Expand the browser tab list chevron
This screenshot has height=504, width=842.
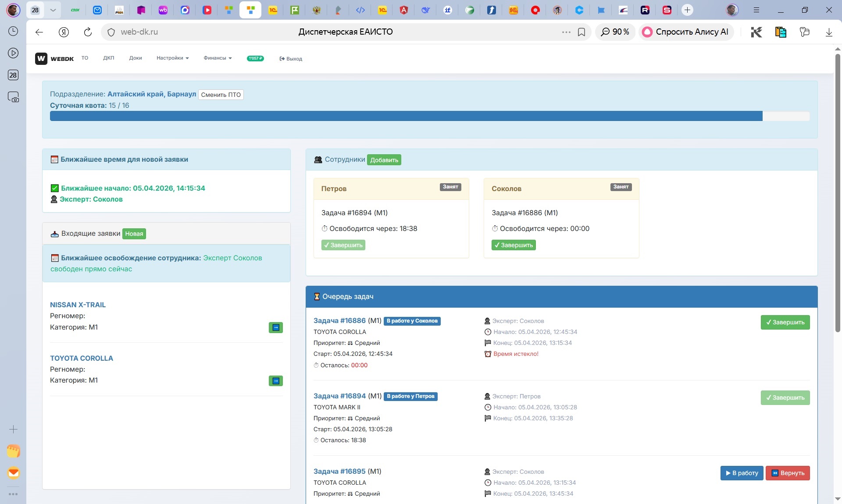(x=53, y=10)
